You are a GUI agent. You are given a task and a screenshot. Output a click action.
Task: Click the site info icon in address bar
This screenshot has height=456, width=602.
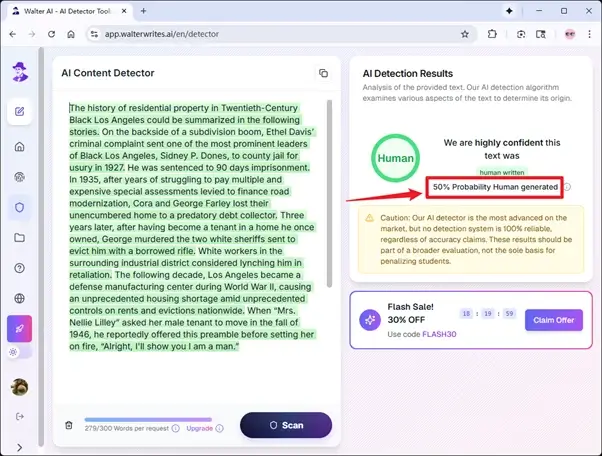(x=94, y=34)
